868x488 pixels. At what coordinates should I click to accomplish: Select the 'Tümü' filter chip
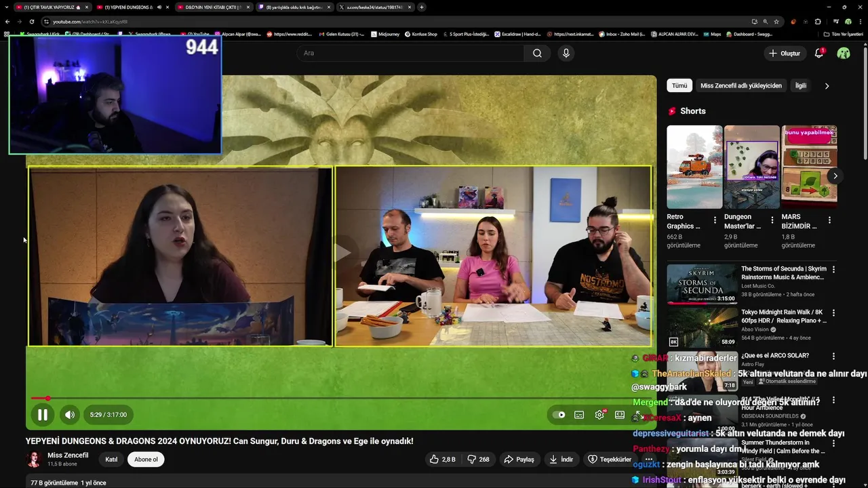point(679,86)
